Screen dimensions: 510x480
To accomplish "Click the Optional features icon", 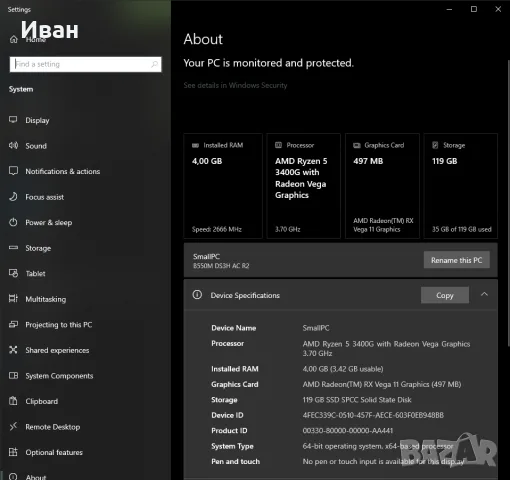I will 13,452.
